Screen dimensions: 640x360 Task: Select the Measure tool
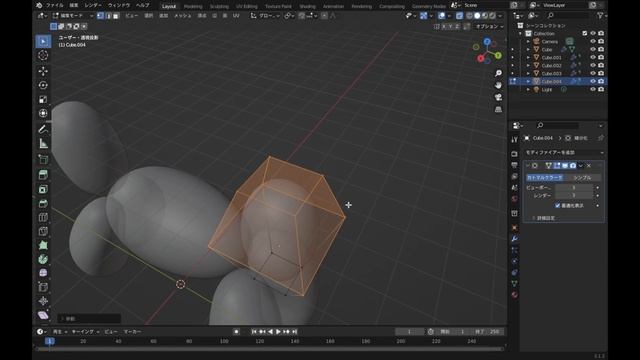click(x=43, y=143)
